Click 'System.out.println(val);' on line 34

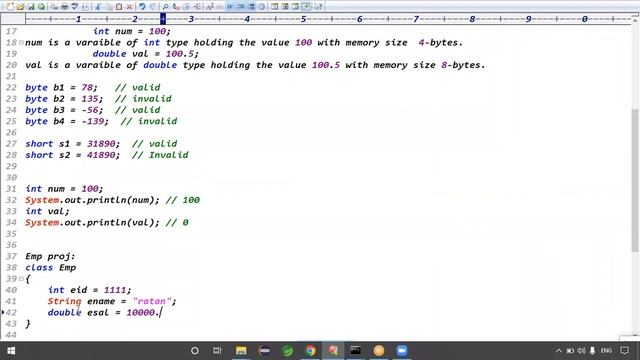click(92, 222)
